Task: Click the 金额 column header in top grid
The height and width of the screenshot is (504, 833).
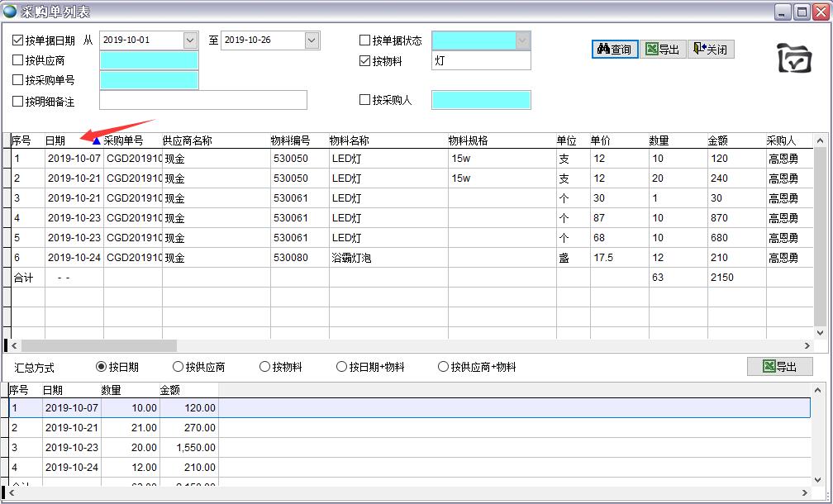Action: [x=718, y=140]
